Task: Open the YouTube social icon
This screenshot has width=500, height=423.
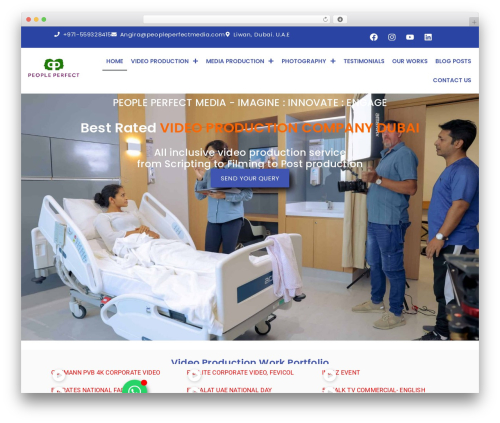Action: (x=410, y=37)
